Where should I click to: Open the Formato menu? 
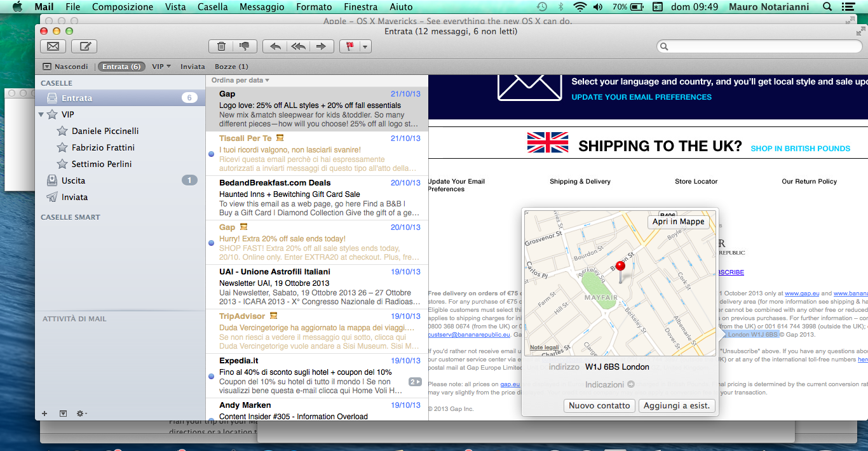click(314, 7)
